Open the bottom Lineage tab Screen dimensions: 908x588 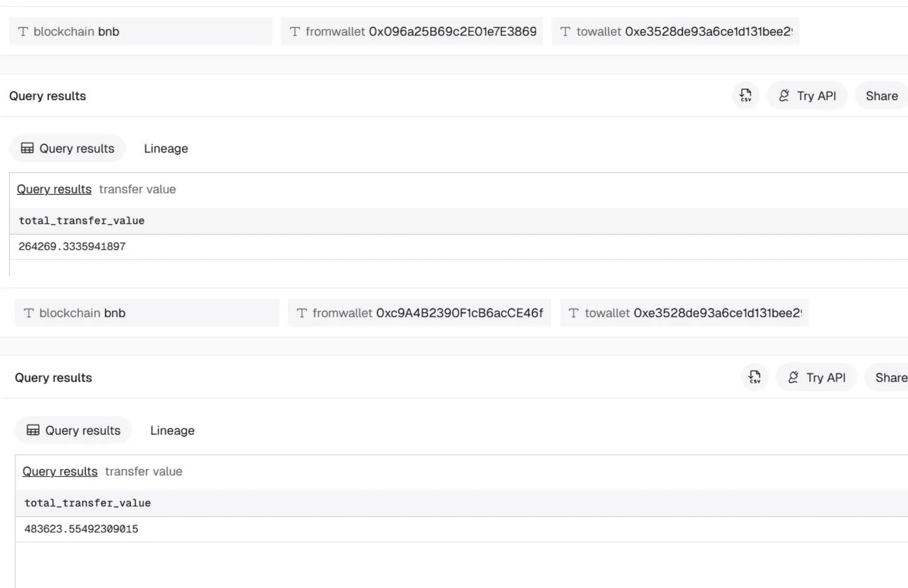(172, 430)
